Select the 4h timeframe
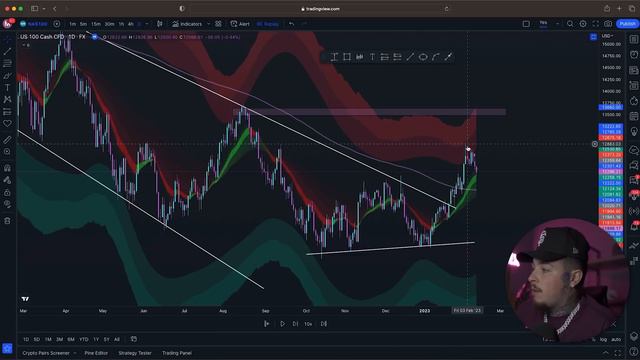Image resolution: width=640 pixels, height=360 pixels. (x=131, y=24)
